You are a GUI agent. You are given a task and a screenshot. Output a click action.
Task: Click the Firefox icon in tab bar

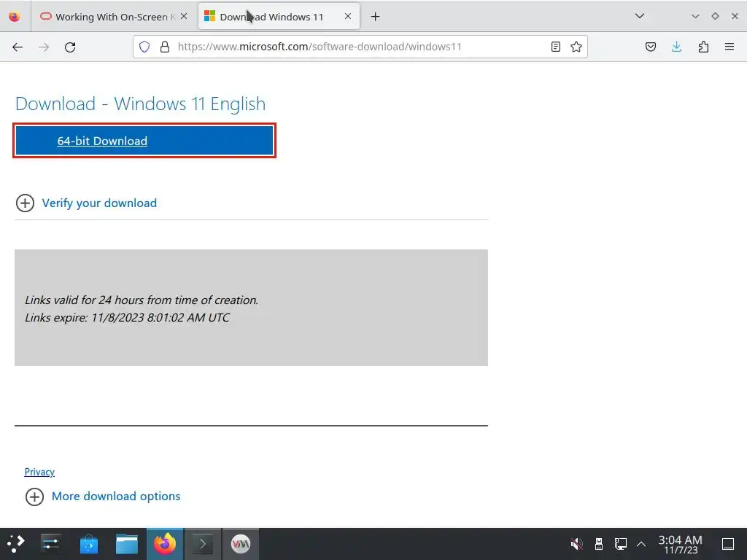tap(15, 17)
